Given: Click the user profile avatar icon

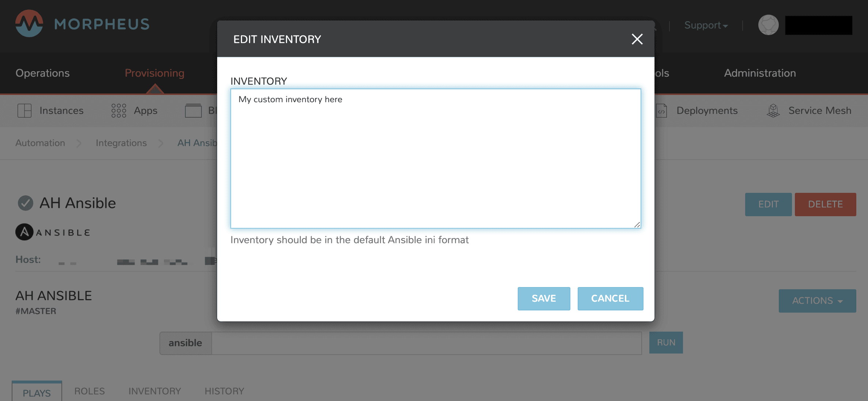Looking at the screenshot, I should [x=769, y=25].
